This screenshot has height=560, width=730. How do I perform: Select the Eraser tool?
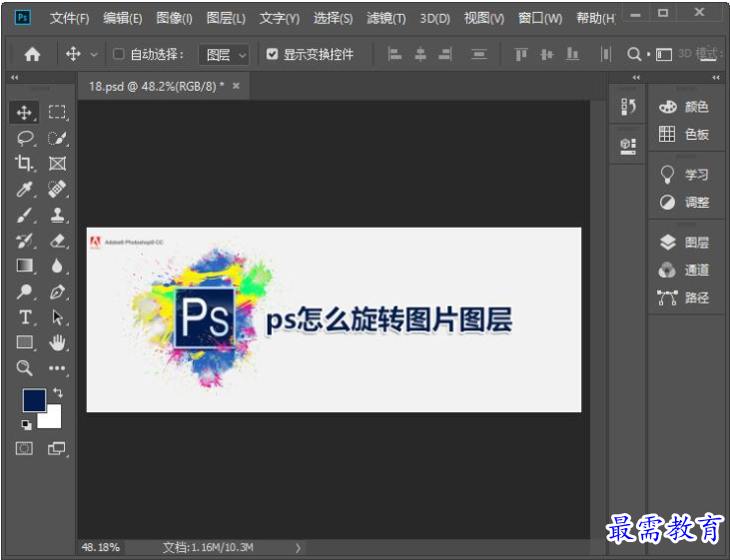coord(57,241)
